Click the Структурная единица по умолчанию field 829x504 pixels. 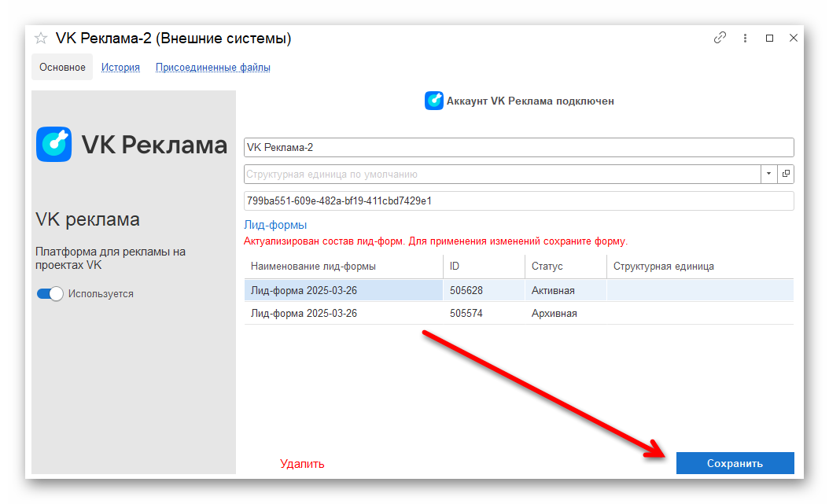[x=503, y=174]
